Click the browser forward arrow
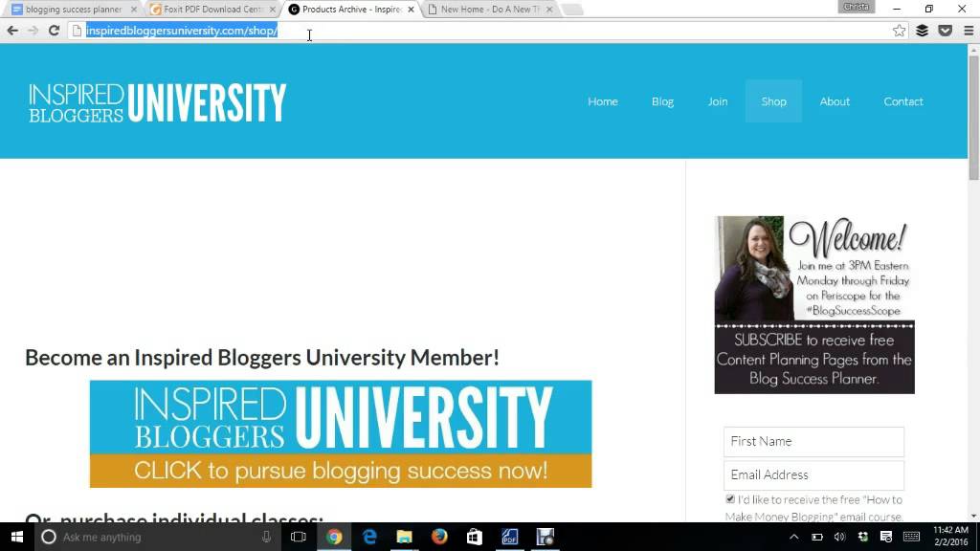Image resolution: width=980 pixels, height=551 pixels. pos(33,31)
